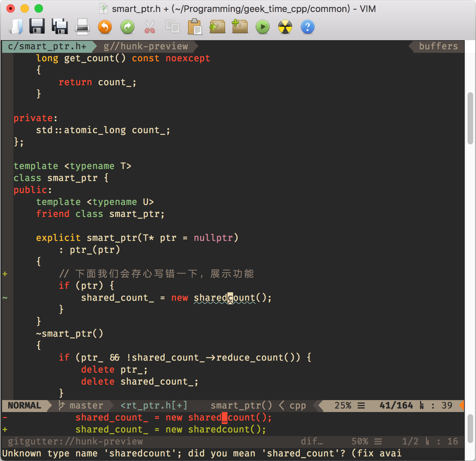This screenshot has height=461, width=476.
Task: Click the misspelled word sharedcount
Action: tap(224, 298)
